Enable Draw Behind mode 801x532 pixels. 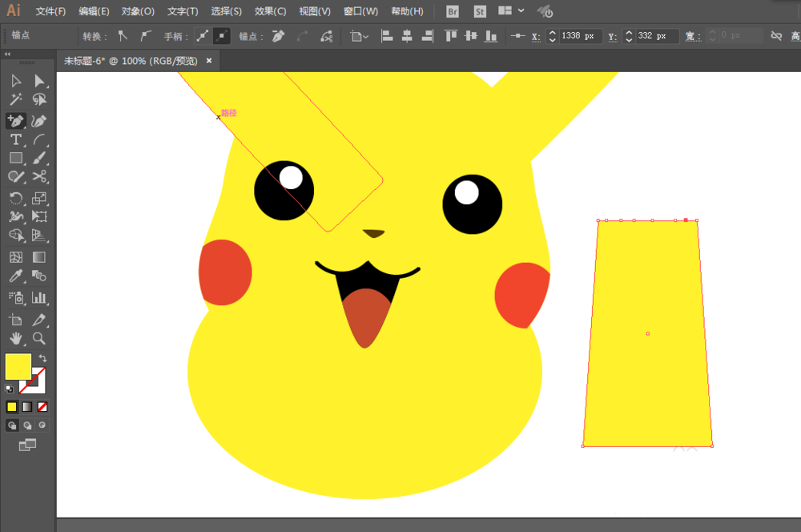pyautogui.click(x=27, y=425)
